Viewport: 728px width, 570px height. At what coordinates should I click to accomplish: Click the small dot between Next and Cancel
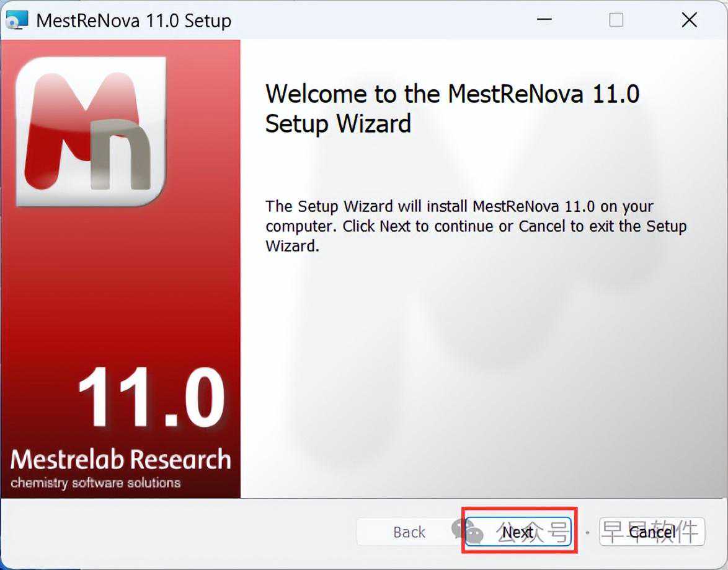click(587, 532)
